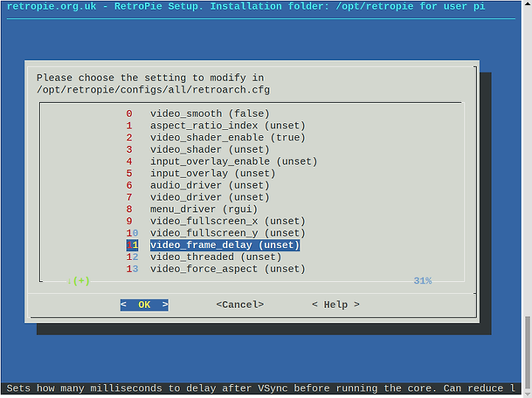This screenshot has height=398, width=532.
Task: Click the 31% scroll position indicator
Action: pos(423,281)
